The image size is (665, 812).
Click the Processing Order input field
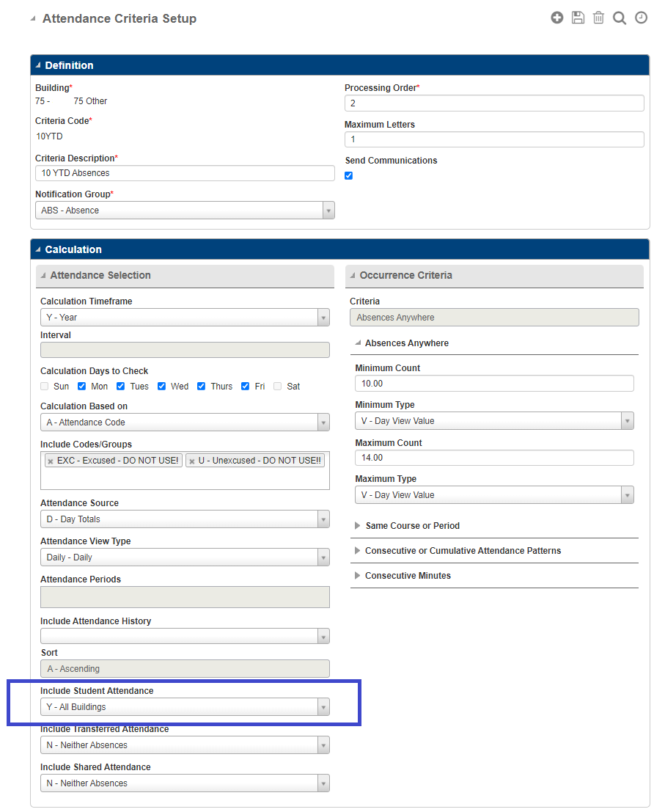(x=493, y=103)
